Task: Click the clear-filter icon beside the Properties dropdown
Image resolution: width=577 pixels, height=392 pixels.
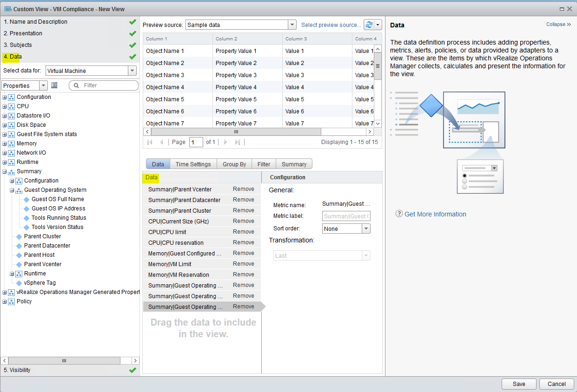Action: 54,85
